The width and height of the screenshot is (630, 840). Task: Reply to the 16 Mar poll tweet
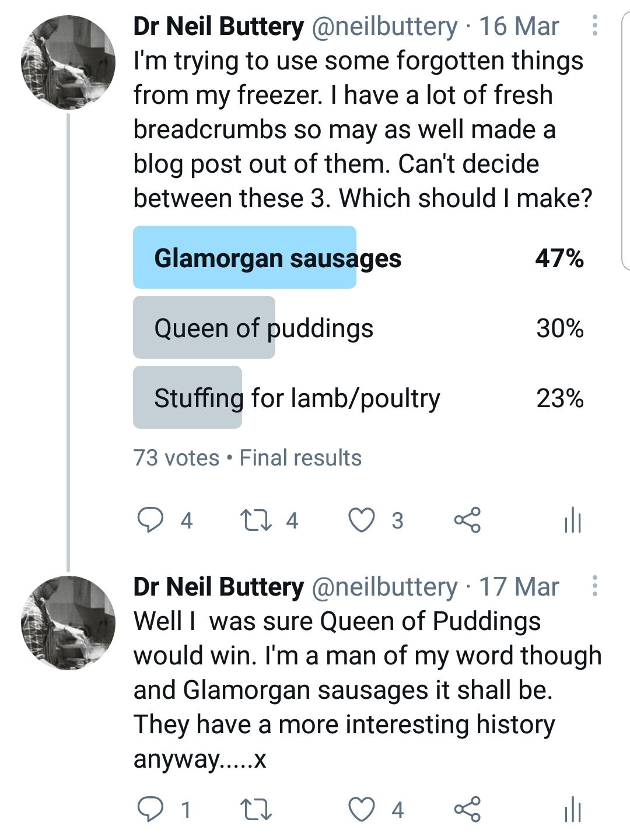click(150, 520)
